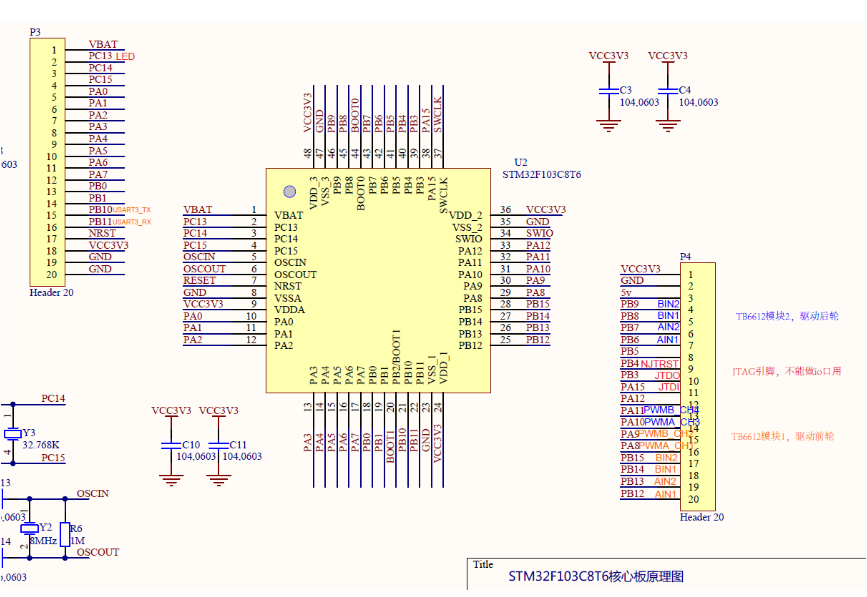Click the NJTRST label on the PB4 row
Screen dimensions: 867x597
click(660, 364)
